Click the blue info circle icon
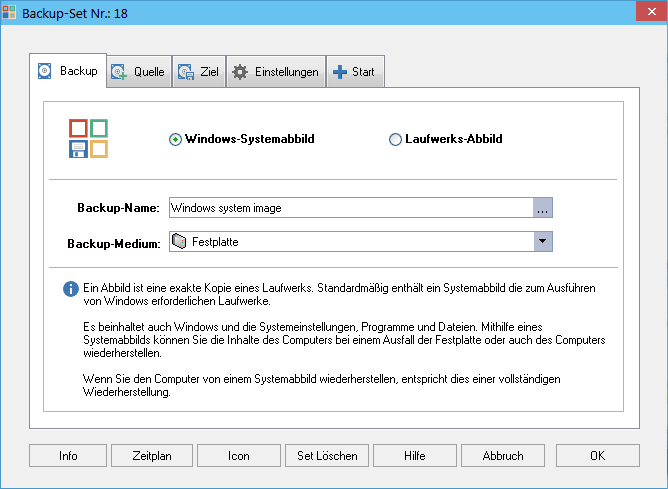 click(71, 289)
